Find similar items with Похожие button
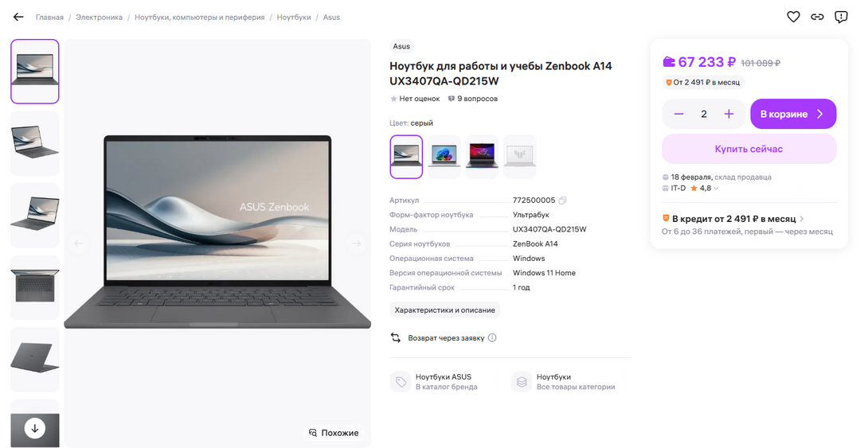 pyautogui.click(x=333, y=433)
